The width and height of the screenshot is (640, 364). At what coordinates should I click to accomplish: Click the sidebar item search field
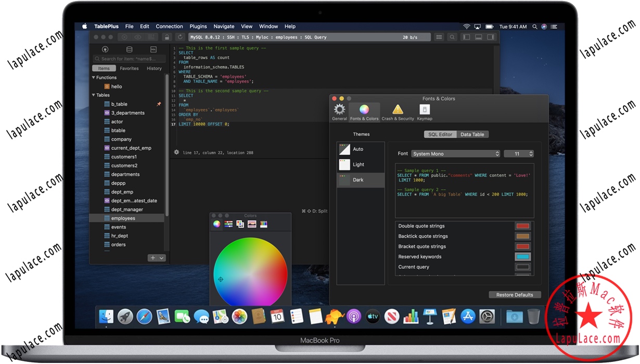pos(127,58)
